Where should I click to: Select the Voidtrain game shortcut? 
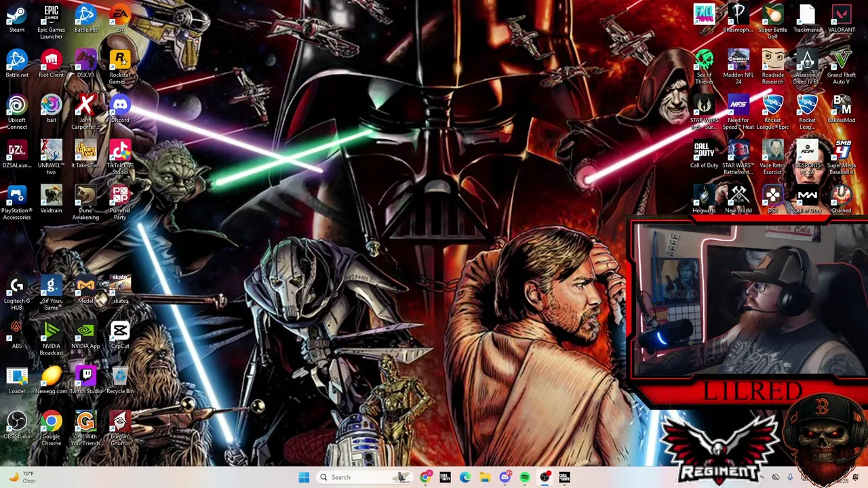51,200
